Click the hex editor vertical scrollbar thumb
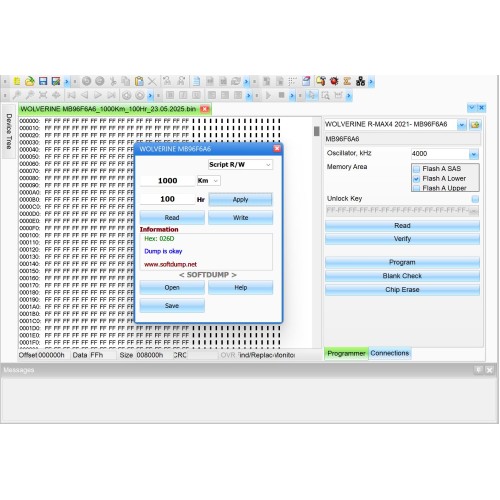500x500 pixels. click(x=316, y=131)
